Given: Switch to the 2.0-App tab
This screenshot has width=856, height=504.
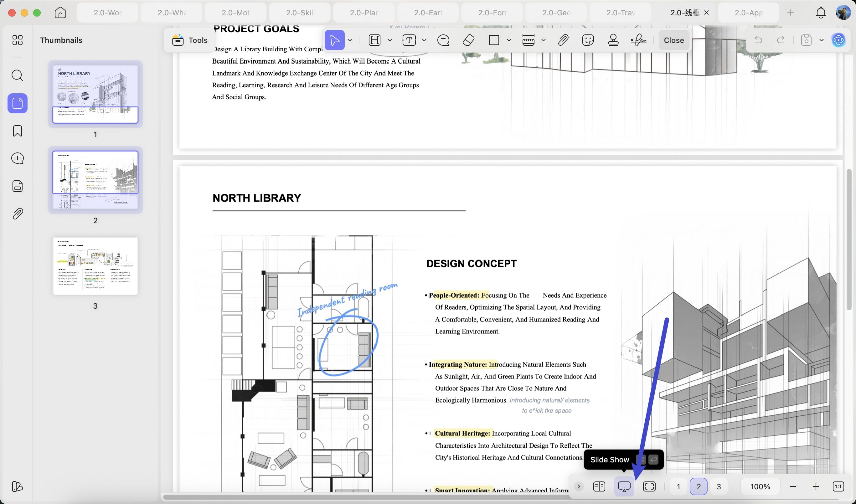Looking at the screenshot, I should pyautogui.click(x=748, y=13).
